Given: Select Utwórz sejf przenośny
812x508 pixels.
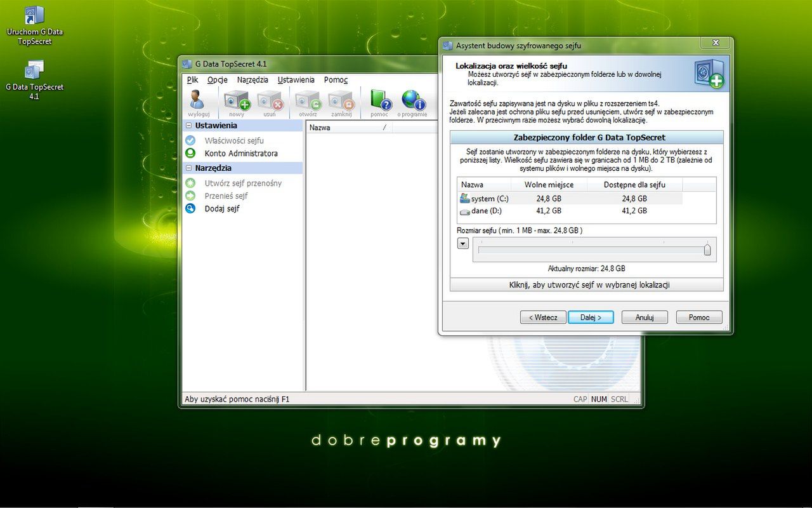Looking at the screenshot, I should pos(243,183).
